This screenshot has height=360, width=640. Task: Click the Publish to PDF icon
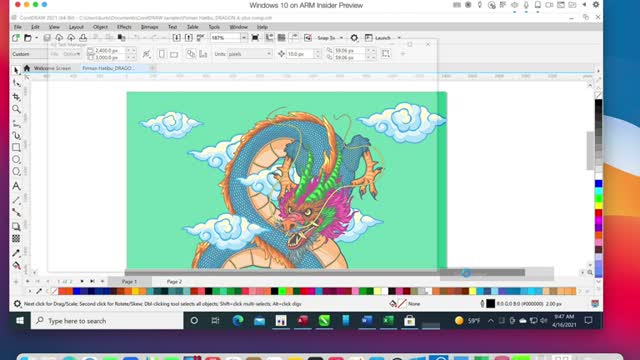pos(200,38)
